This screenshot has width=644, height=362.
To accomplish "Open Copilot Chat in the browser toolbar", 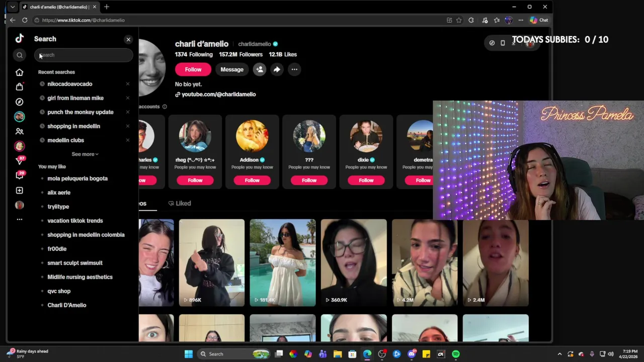I will [539, 20].
